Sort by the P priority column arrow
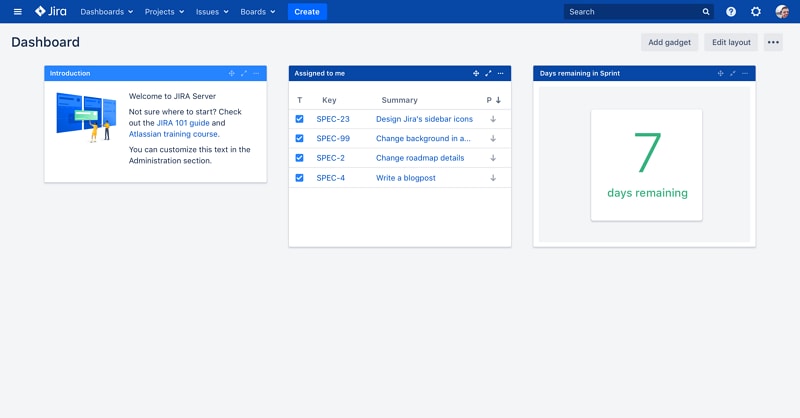 pos(498,100)
